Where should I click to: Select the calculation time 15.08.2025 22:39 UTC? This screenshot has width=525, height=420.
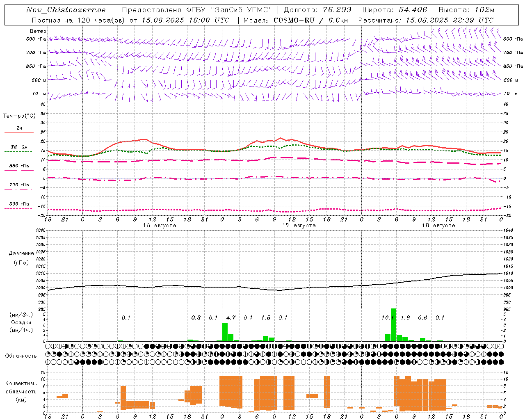[450, 20]
